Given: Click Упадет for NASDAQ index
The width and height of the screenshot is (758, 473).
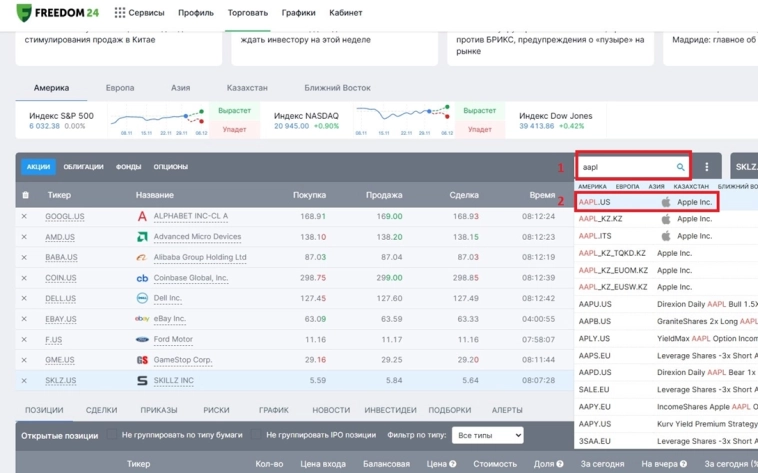Looking at the screenshot, I should coord(480,129).
